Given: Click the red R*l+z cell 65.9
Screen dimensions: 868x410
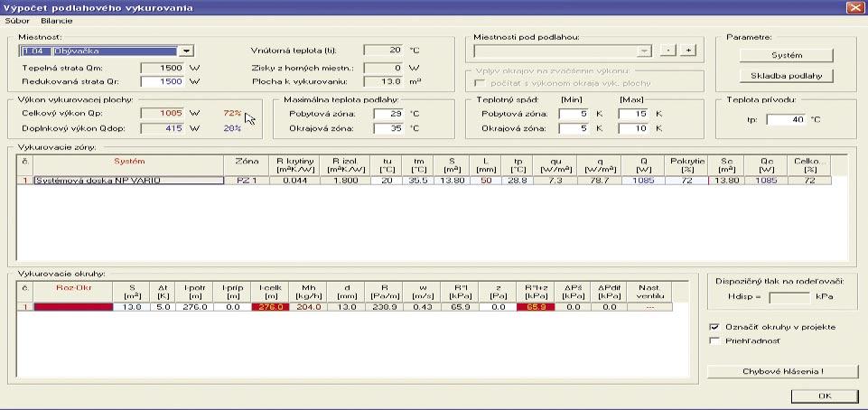Looking at the screenshot, I should point(536,306).
